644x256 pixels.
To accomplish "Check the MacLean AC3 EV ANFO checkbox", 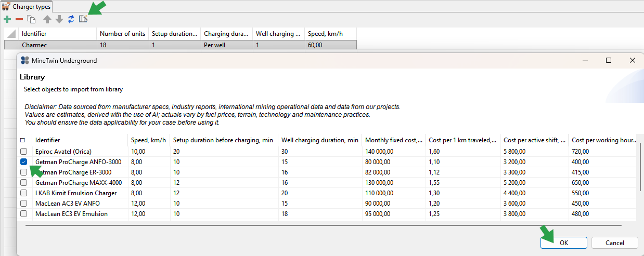I will (23, 204).
